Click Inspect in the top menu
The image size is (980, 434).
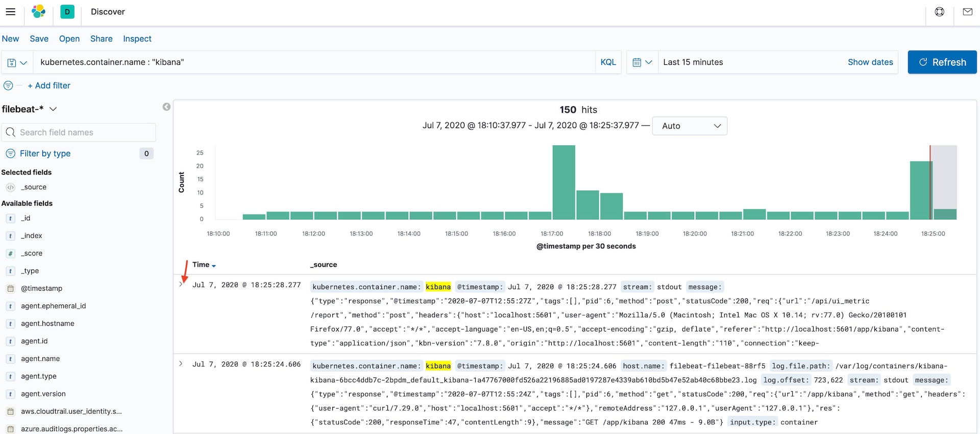click(x=137, y=39)
